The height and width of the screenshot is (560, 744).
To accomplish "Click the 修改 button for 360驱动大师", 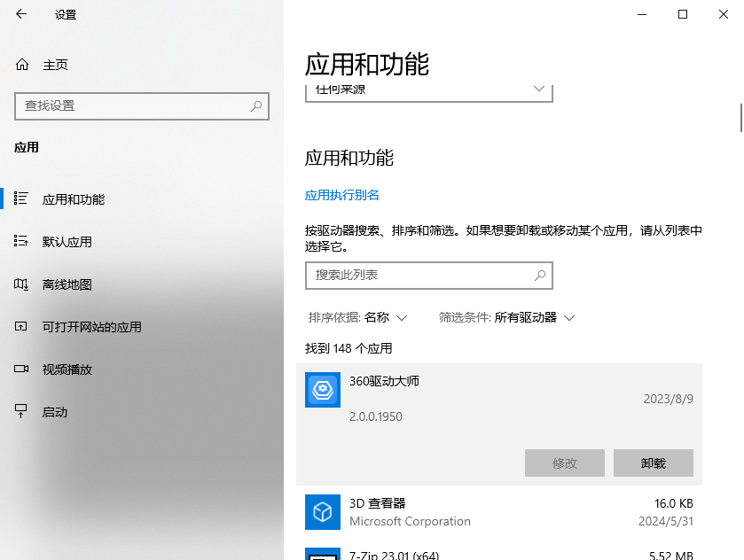I will (x=565, y=463).
